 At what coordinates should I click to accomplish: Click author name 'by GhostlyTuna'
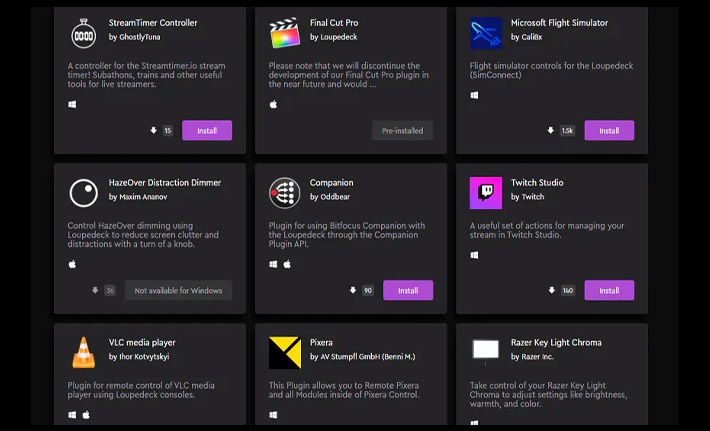pyautogui.click(x=134, y=37)
